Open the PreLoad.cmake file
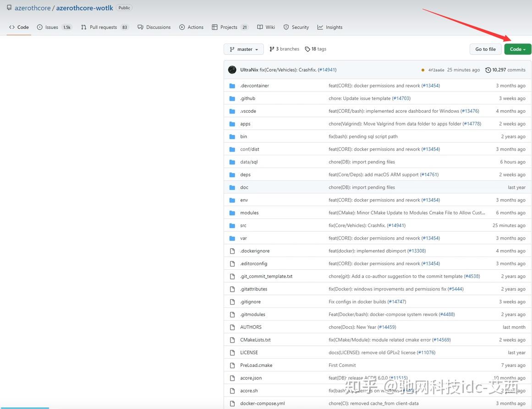 [x=256, y=365]
